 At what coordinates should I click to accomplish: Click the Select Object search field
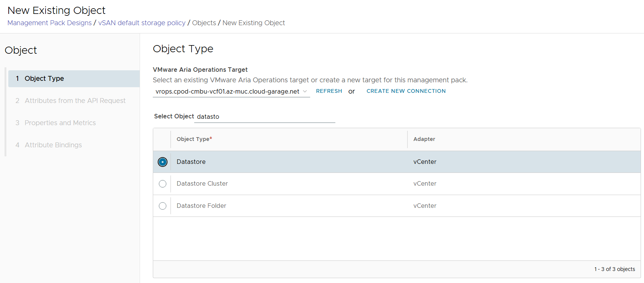click(264, 117)
